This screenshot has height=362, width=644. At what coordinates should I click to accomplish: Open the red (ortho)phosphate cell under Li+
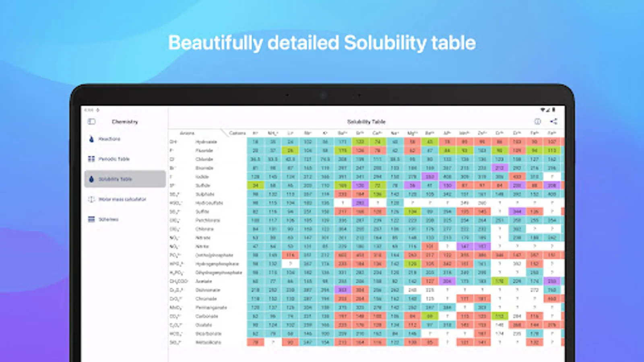pyautogui.click(x=290, y=255)
